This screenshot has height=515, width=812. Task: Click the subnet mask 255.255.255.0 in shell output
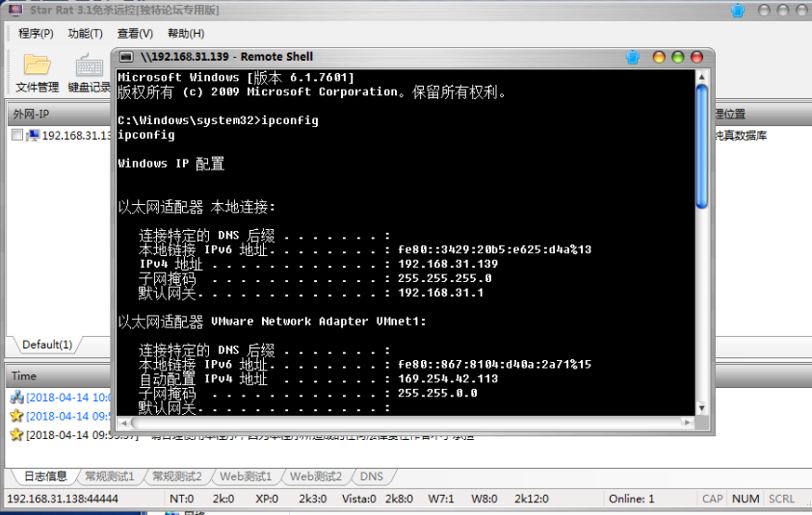coord(444,278)
